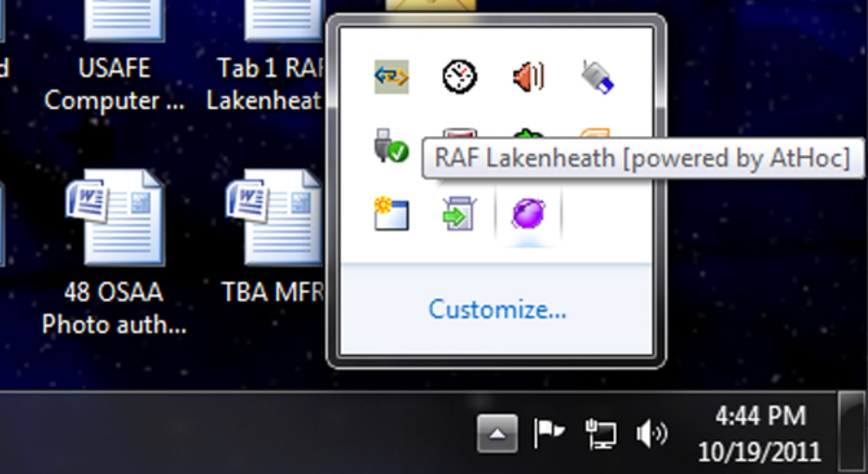Click the green arrow box tray icon
Image resolution: width=868 pixels, height=474 pixels.
pos(459,214)
